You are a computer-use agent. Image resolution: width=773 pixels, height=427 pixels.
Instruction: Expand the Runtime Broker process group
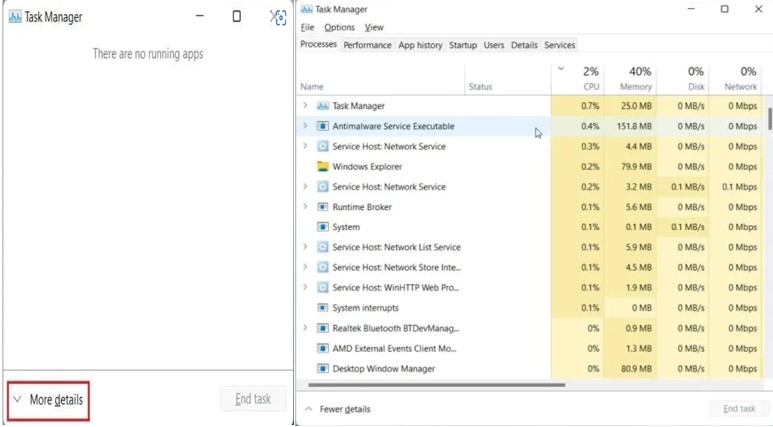(x=305, y=207)
